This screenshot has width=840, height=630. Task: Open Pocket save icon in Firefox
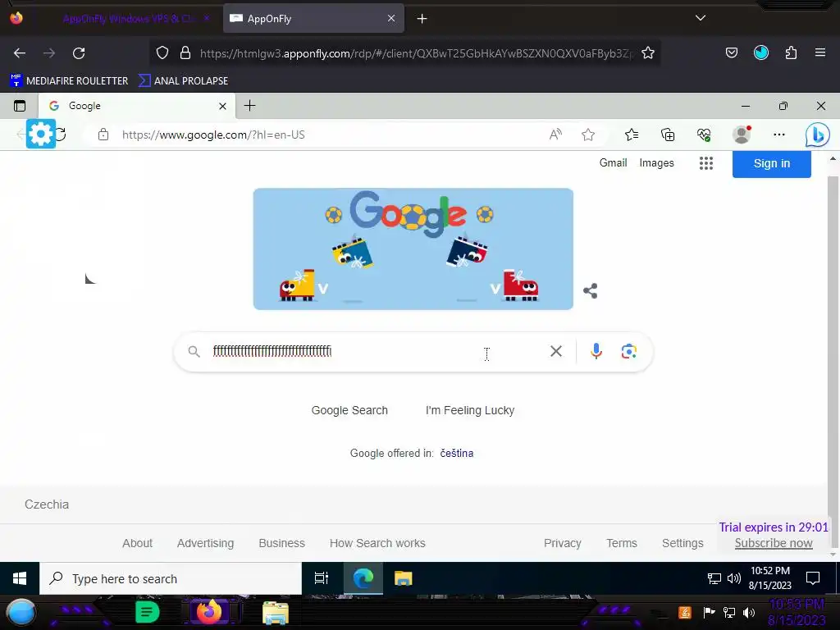coord(731,52)
